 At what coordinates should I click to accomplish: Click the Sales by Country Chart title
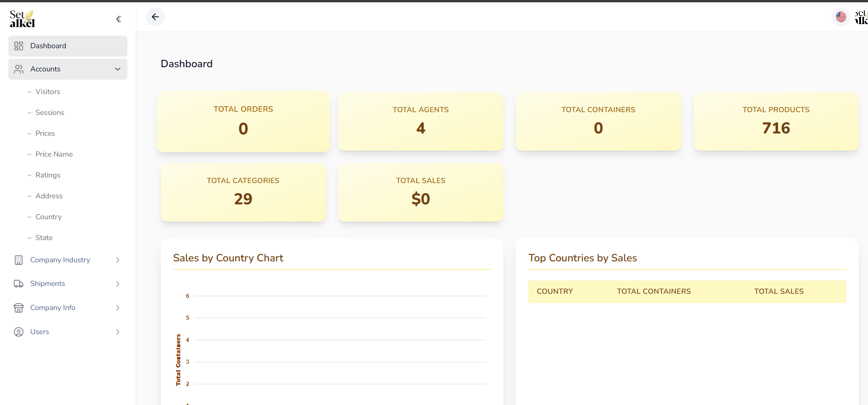pyautogui.click(x=228, y=258)
